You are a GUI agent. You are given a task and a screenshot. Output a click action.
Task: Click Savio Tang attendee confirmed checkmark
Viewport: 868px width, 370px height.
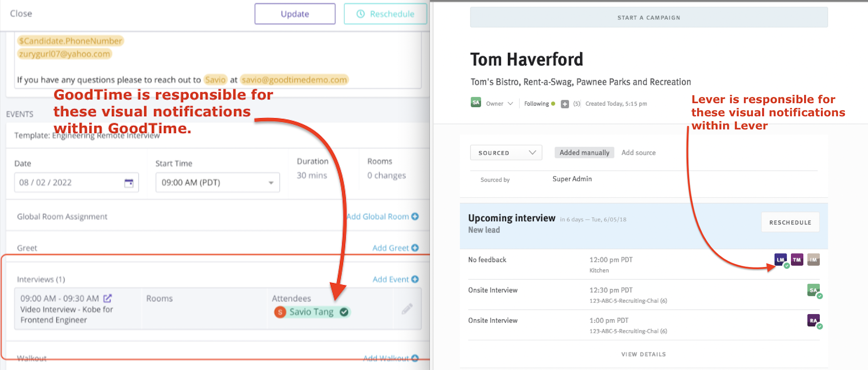(344, 312)
